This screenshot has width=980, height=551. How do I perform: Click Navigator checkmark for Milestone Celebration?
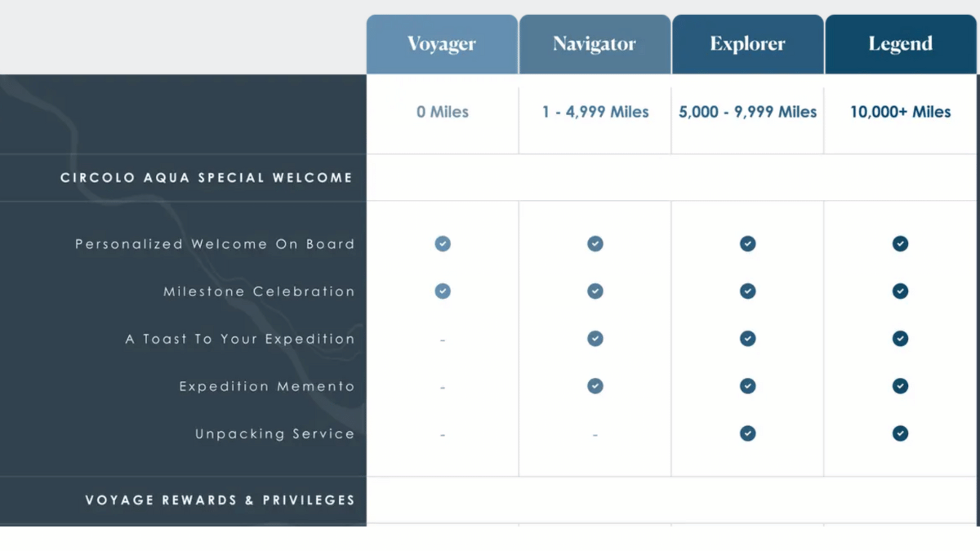595,291
